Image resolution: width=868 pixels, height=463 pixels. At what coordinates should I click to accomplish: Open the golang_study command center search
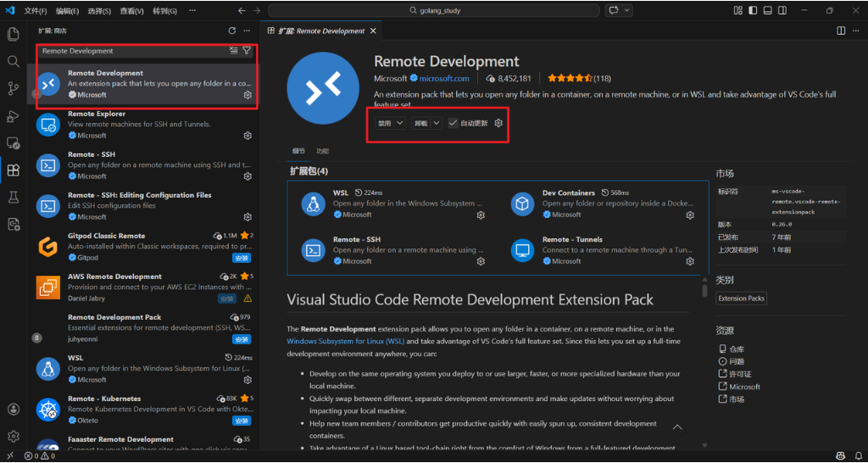click(433, 10)
